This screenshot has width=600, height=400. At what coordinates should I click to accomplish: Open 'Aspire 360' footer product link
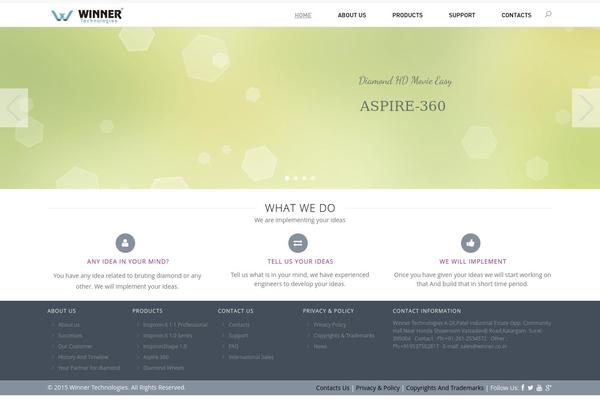156,357
